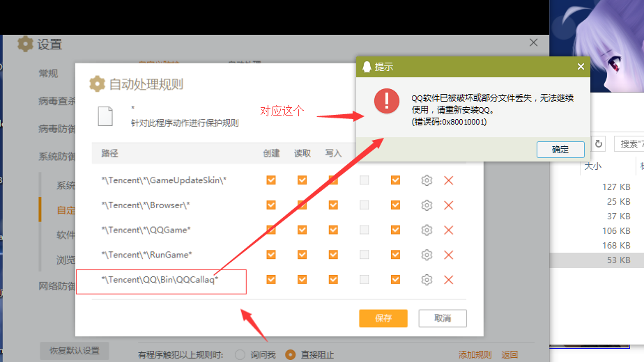Click gear icon on QQCallaq rule
Viewport: 644px width, 362px height.
pyautogui.click(x=427, y=280)
